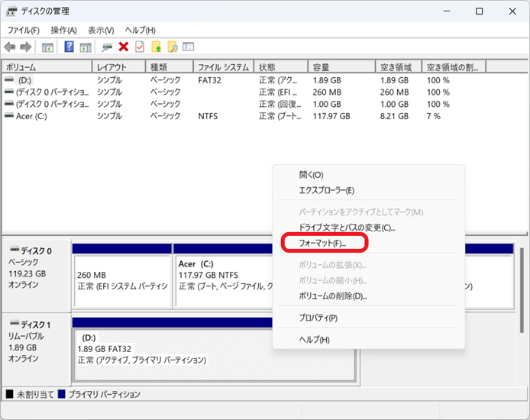This screenshot has height=420, width=530.
Task: Click the properties checkmark page icon
Action: [x=139, y=47]
